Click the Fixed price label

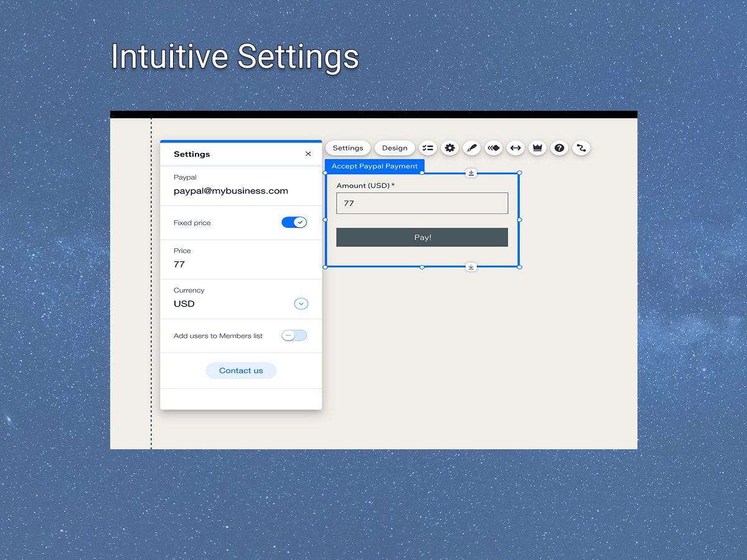[x=192, y=223]
